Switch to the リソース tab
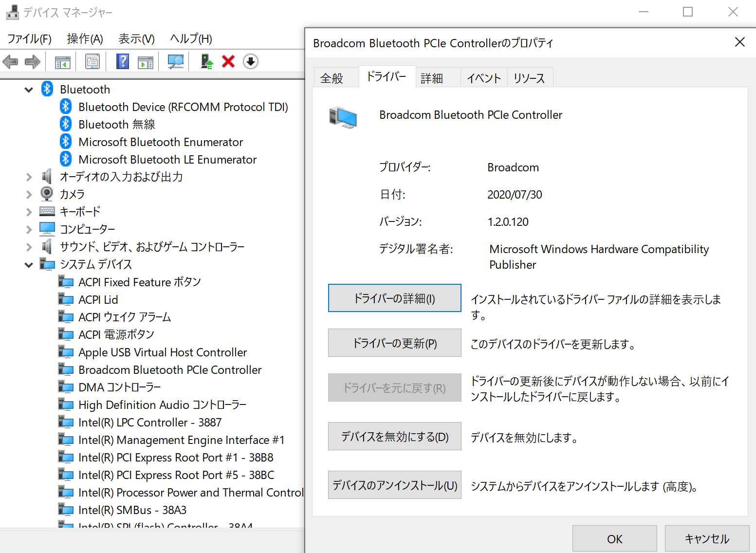Viewport: 756px width, 553px height. point(530,78)
